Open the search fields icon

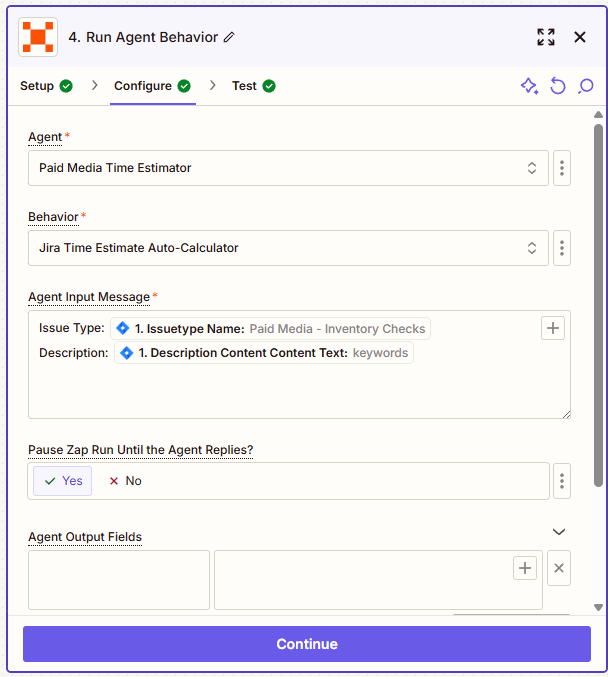(x=586, y=86)
